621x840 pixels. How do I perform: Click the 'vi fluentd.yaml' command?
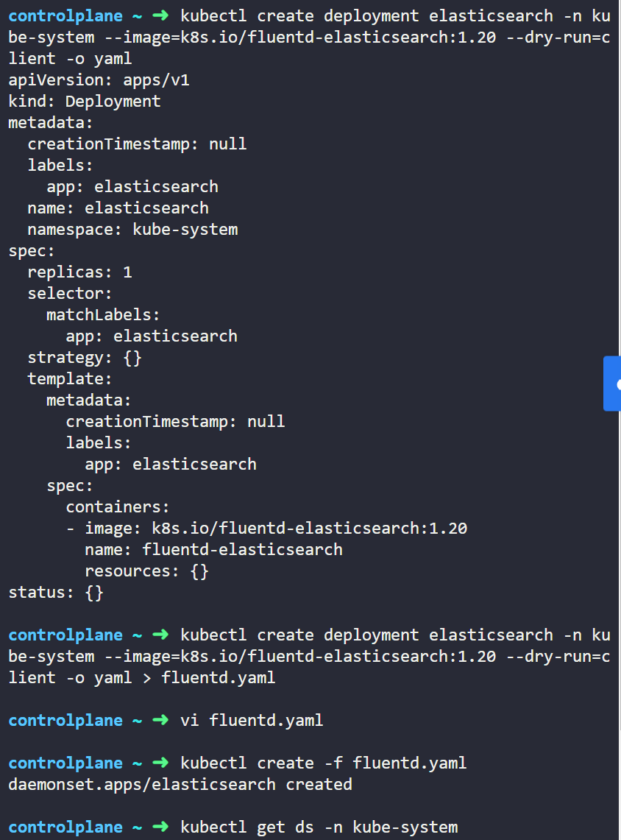[252, 721]
